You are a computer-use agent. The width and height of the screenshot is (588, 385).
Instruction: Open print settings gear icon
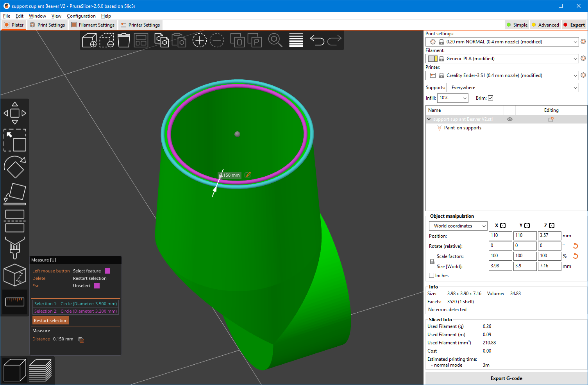click(x=583, y=41)
